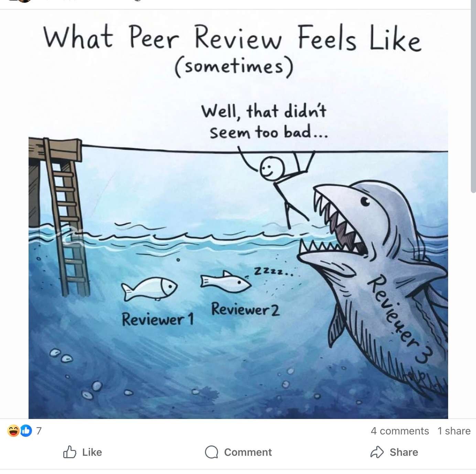
Task: Open the 1 share list
Action: [454, 431]
